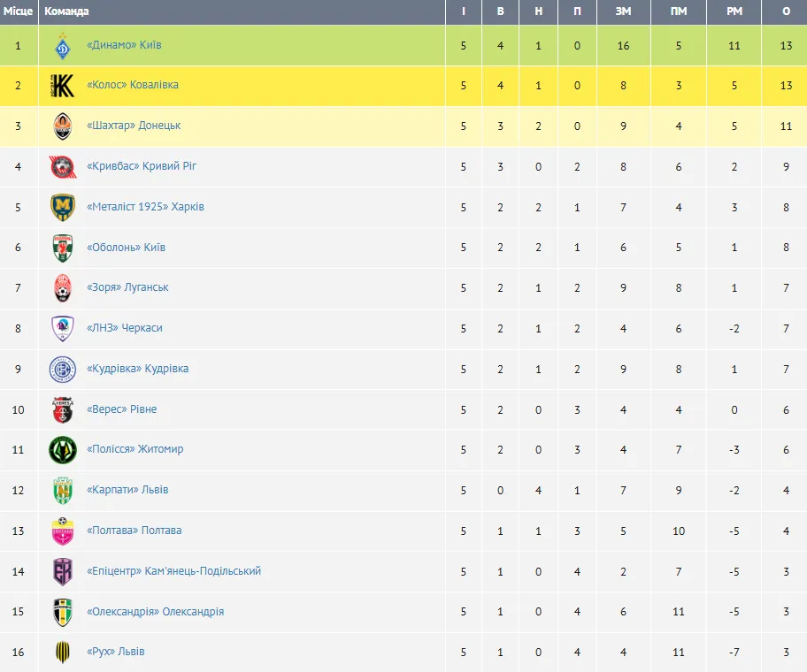This screenshot has height=672, width=807.
Task: Click the Zorya Luhansk club logo
Action: point(63,288)
